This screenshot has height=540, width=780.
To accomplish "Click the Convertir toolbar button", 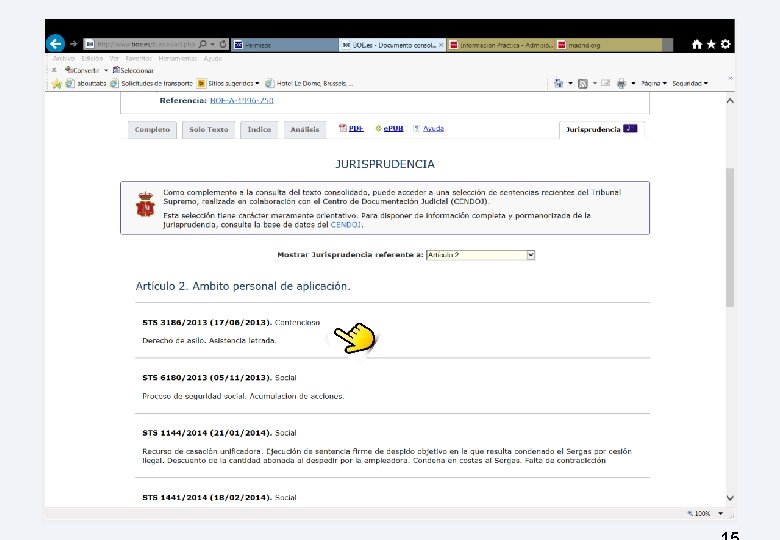I will pyautogui.click(x=82, y=70).
